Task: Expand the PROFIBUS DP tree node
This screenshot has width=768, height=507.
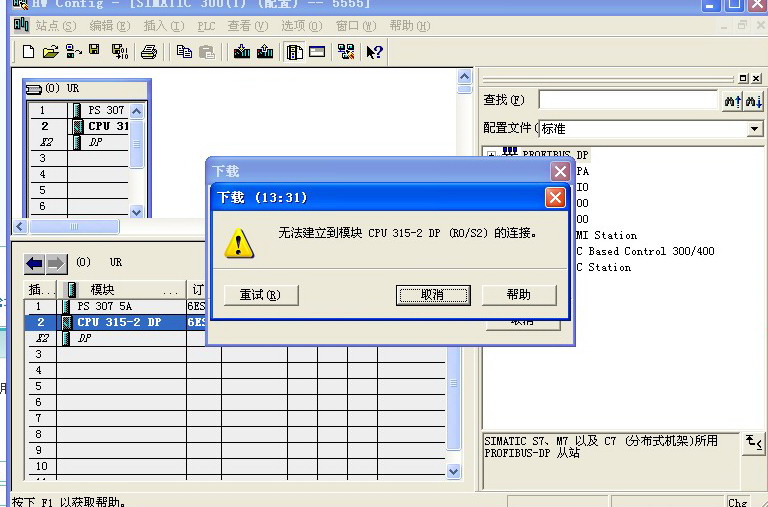Action: 491,155
